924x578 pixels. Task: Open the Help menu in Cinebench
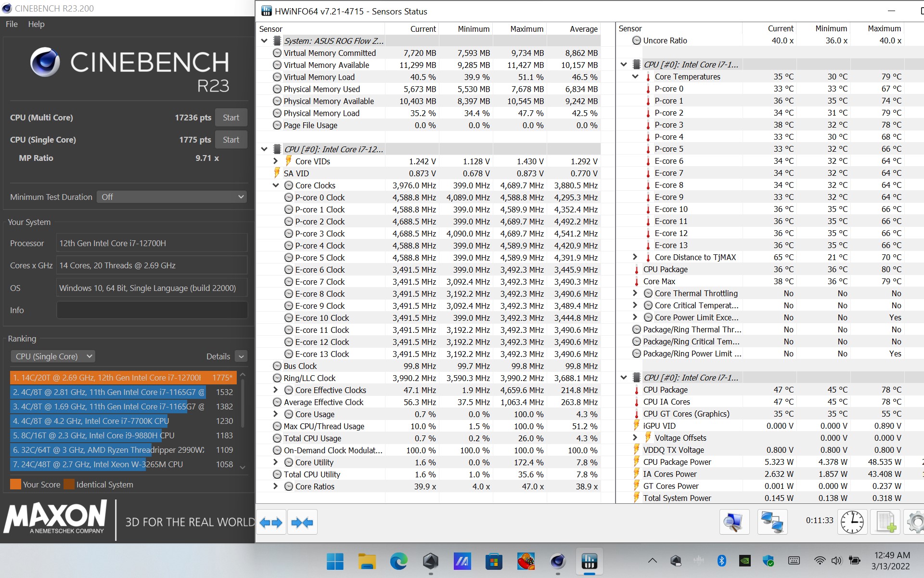coord(36,24)
